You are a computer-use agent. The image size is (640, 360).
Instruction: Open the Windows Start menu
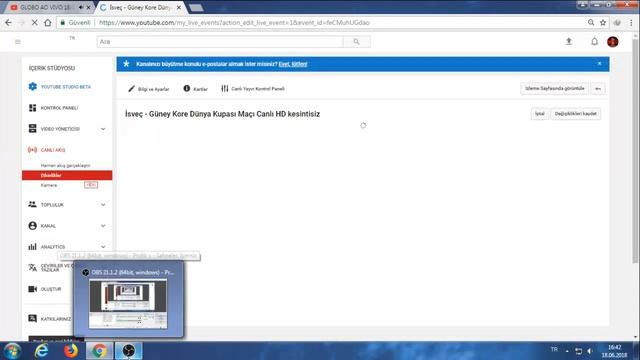(12, 351)
